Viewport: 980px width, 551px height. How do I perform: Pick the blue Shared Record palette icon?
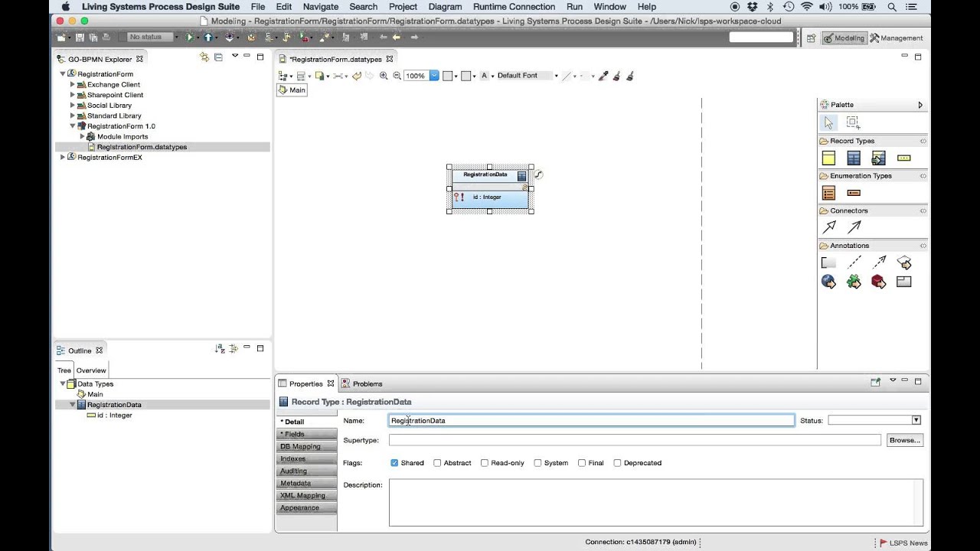(854, 158)
